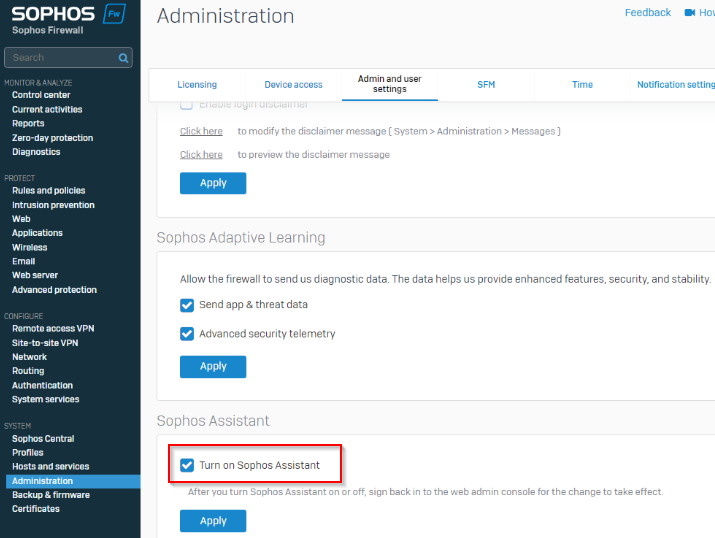Screen dimensions: 715x538
Task: Open Network in sidebar
Action: pyautogui.click(x=30, y=357)
